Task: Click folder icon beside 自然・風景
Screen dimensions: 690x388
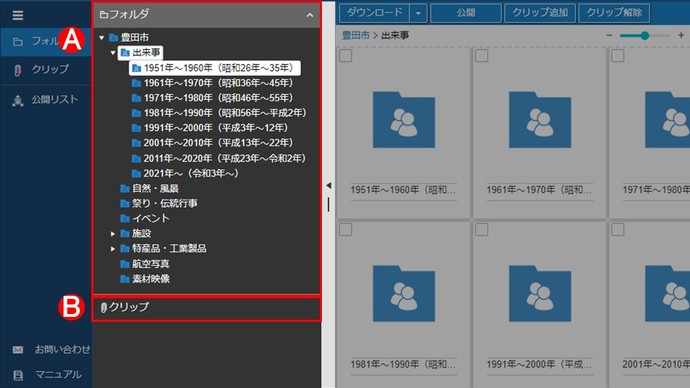Action: click(125, 189)
